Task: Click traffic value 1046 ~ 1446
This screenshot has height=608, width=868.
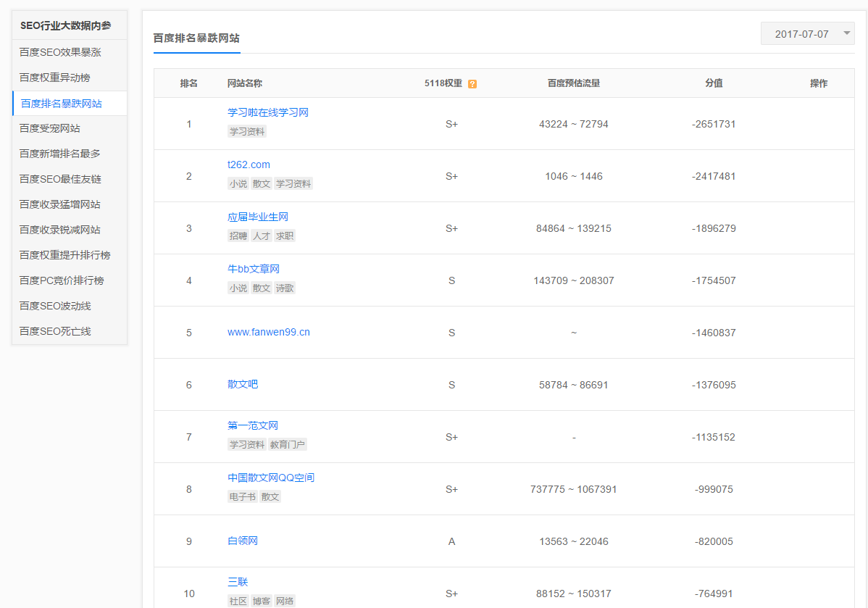Action: click(574, 176)
